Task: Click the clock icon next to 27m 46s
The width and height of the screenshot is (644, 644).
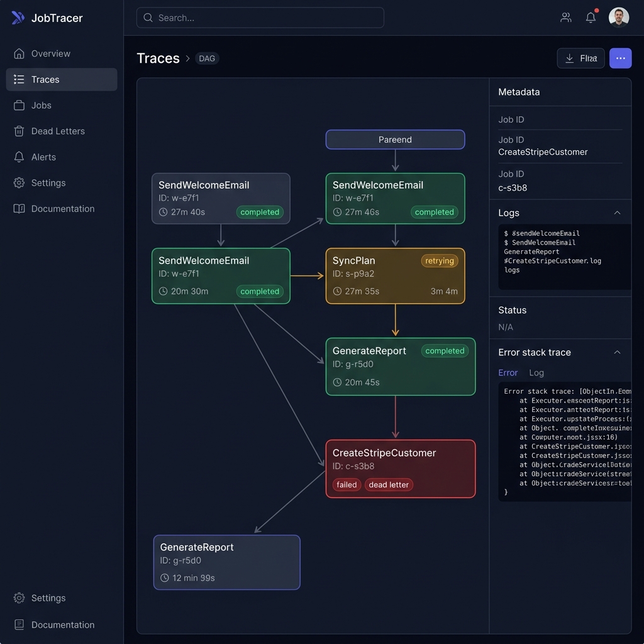Action: (337, 212)
